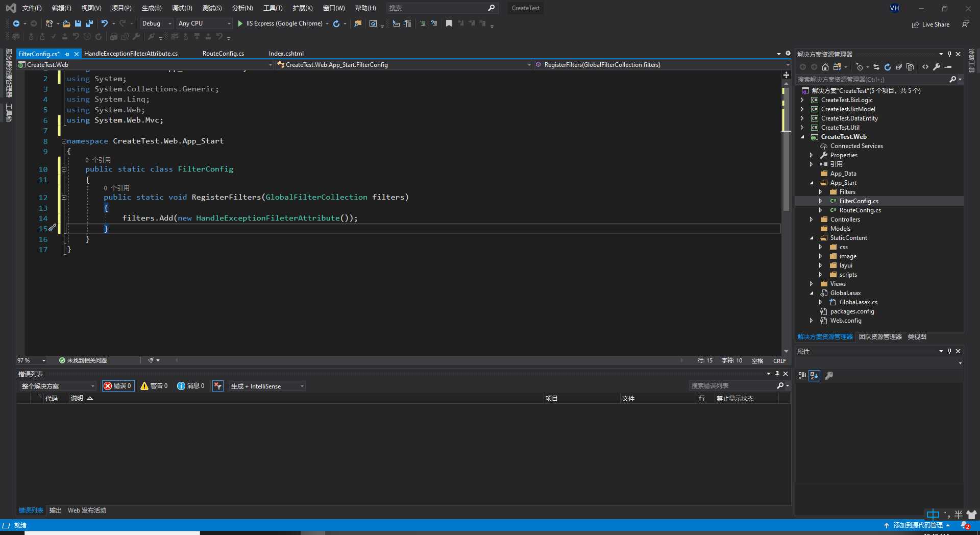Click the uncomment selected lines icon
The image size is (980, 535).
434,23
